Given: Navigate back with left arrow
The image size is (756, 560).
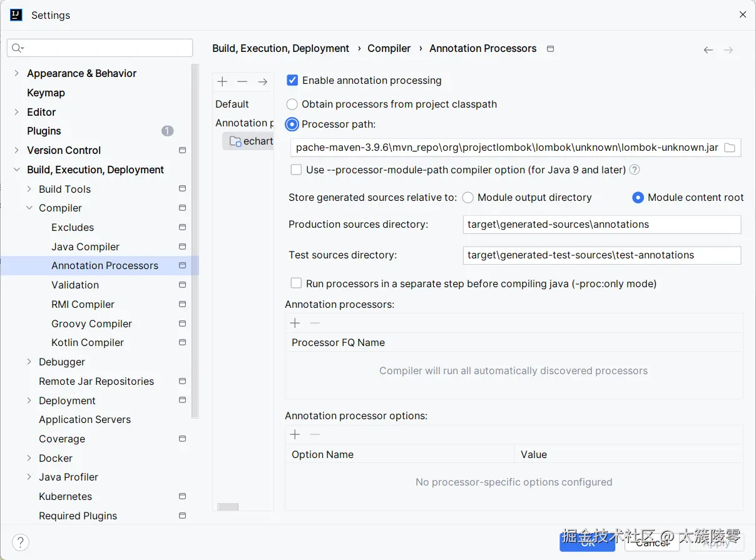Looking at the screenshot, I should pos(708,50).
